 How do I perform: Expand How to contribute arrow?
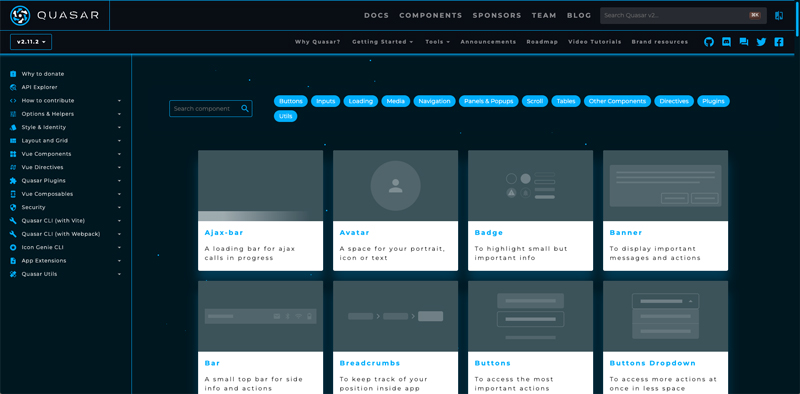point(119,101)
